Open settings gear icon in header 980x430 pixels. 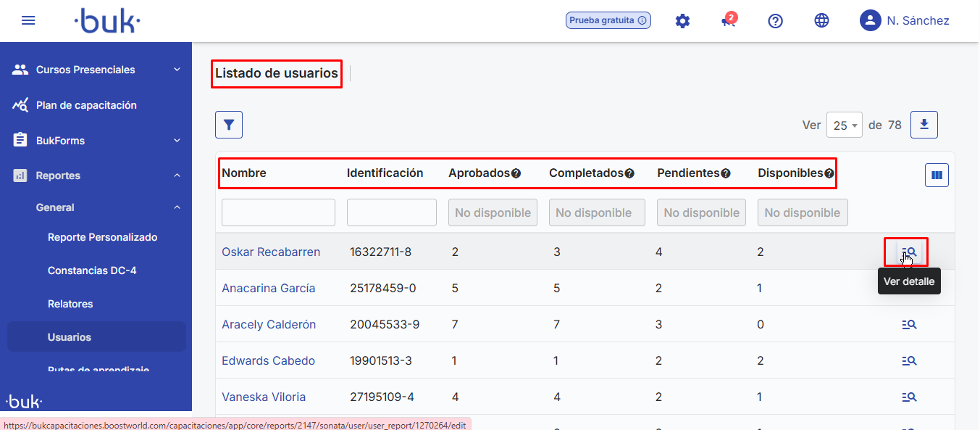[x=682, y=21]
